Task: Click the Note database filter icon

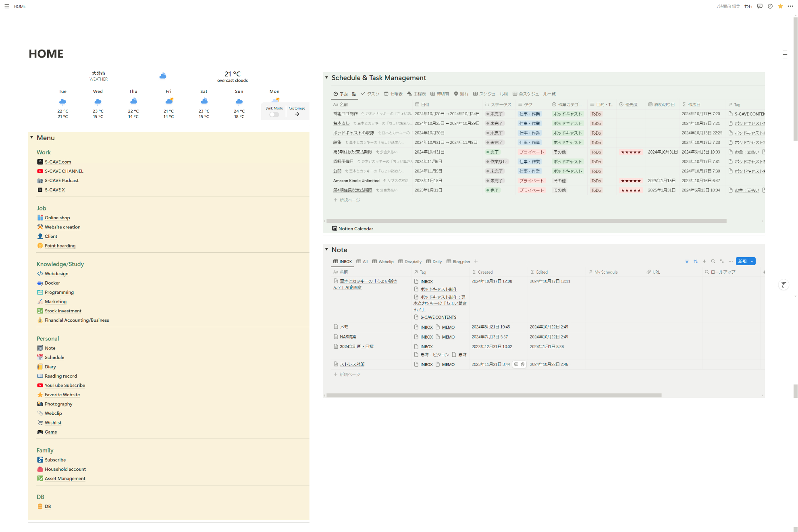Action: [687, 262]
